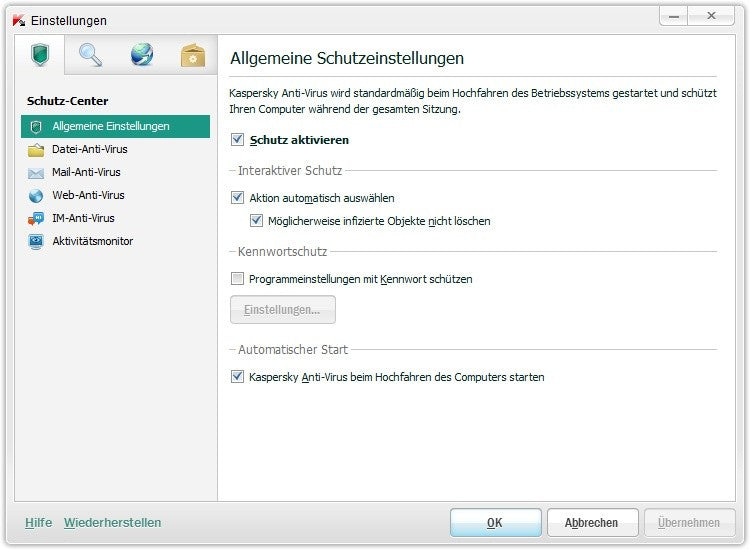Click the Wiederherstellen link
This screenshot has height=550, width=750.
[112, 523]
